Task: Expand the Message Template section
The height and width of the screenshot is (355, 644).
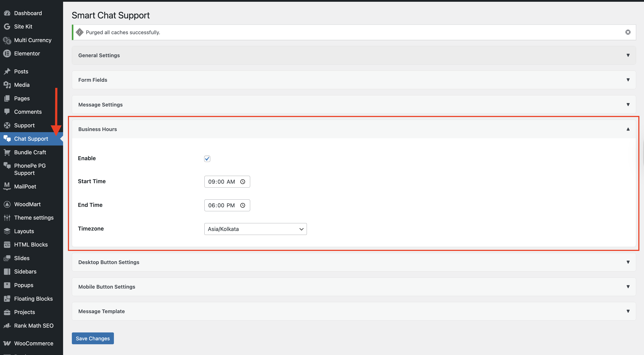Action: [x=354, y=311]
